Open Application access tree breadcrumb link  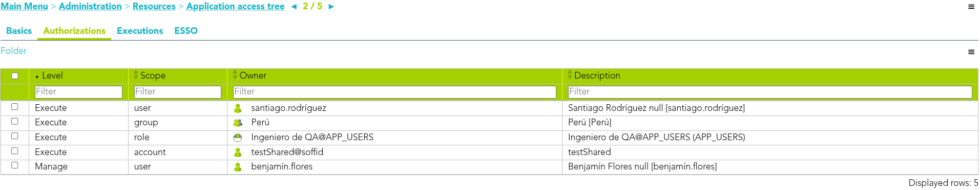pyautogui.click(x=236, y=6)
